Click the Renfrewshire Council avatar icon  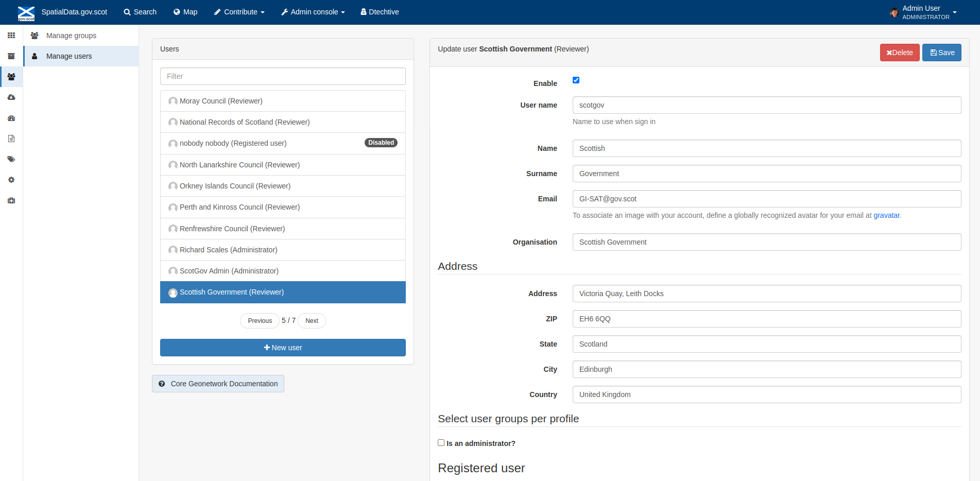tap(173, 229)
